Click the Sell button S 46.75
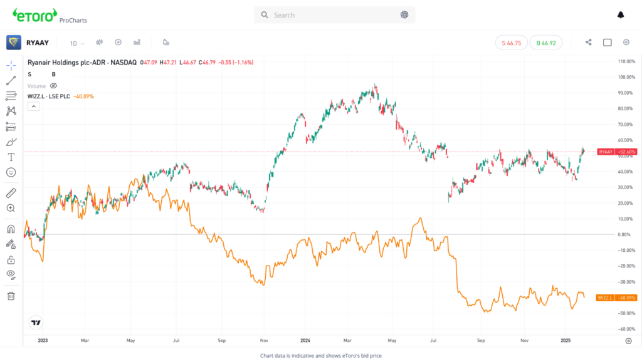 (512, 43)
